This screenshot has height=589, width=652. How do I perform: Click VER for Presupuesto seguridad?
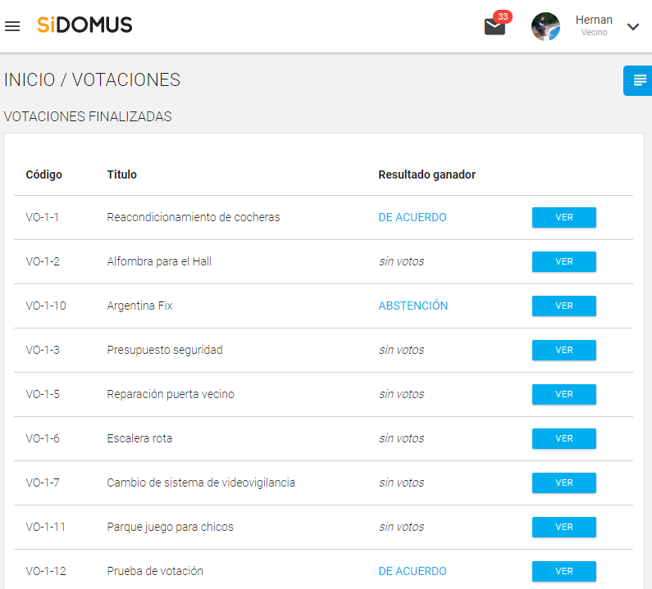coord(563,350)
